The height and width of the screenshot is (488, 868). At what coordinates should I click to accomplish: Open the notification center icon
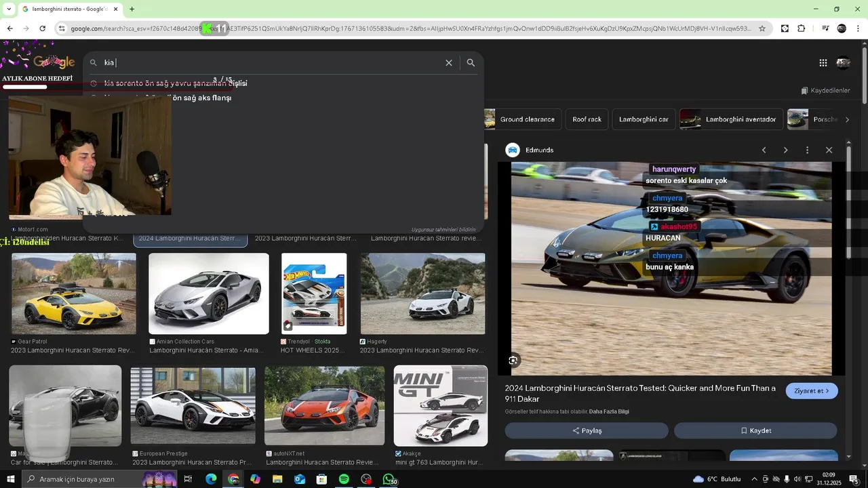click(854, 479)
